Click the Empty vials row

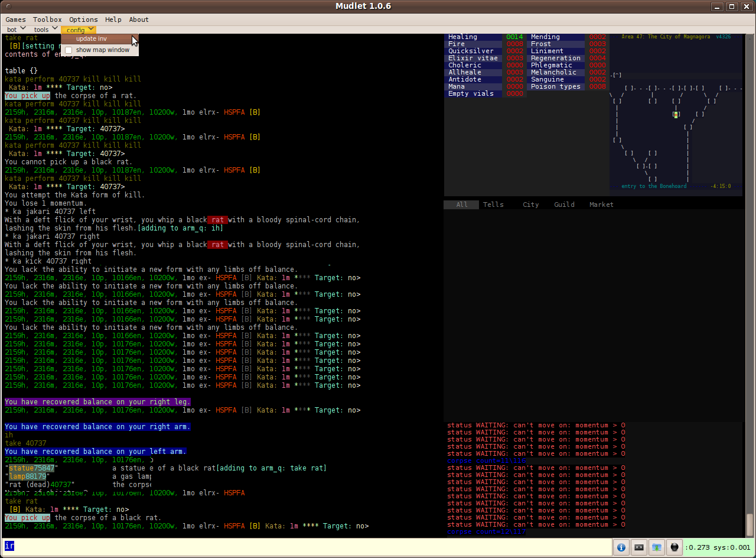(x=485, y=93)
